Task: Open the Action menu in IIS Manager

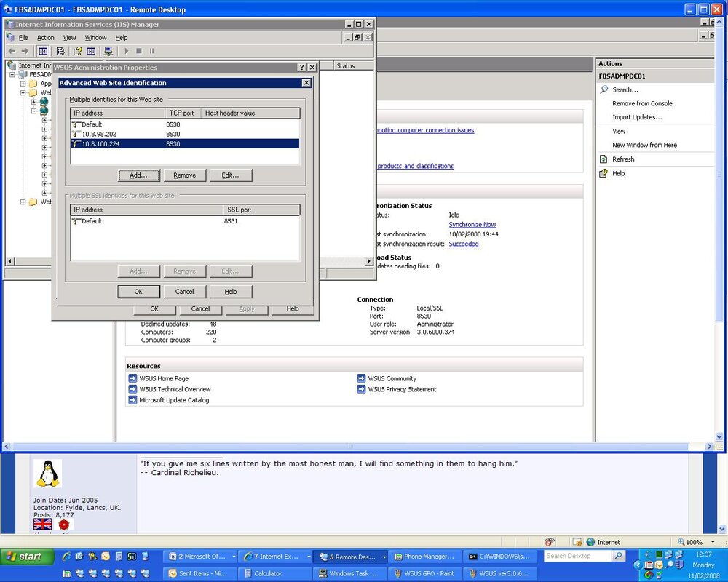Action: pyautogui.click(x=45, y=38)
